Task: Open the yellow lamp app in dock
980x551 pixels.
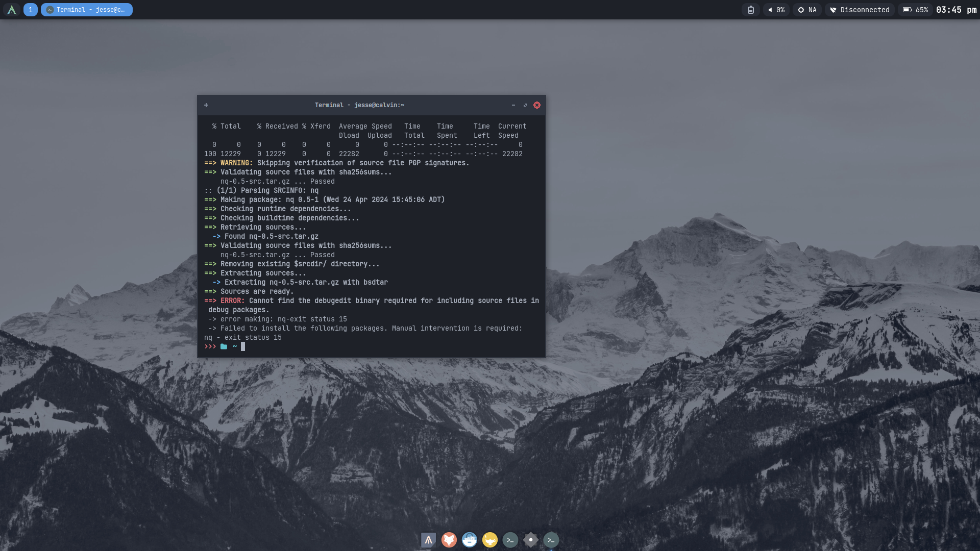Action: point(489,540)
